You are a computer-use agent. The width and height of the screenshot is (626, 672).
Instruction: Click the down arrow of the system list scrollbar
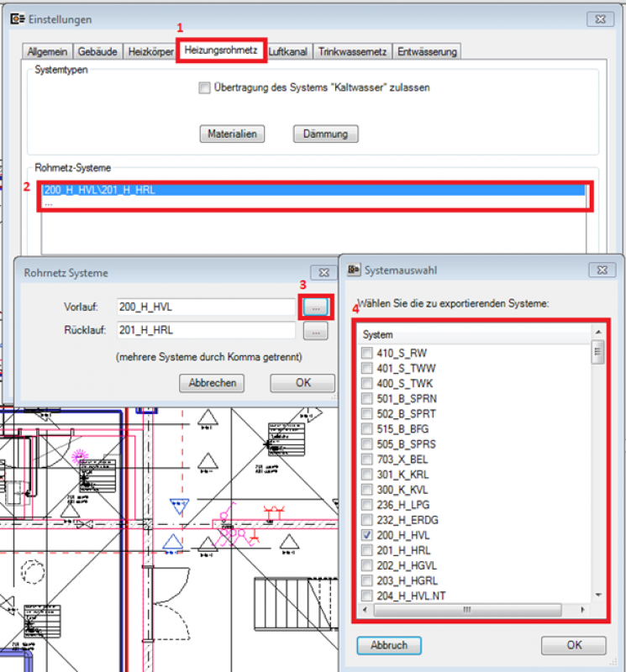click(x=598, y=595)
